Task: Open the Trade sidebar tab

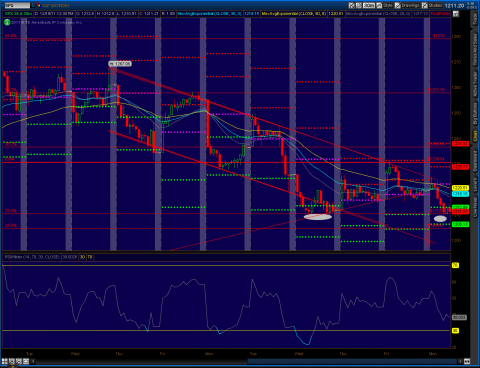Action: [x=475, y=19]
